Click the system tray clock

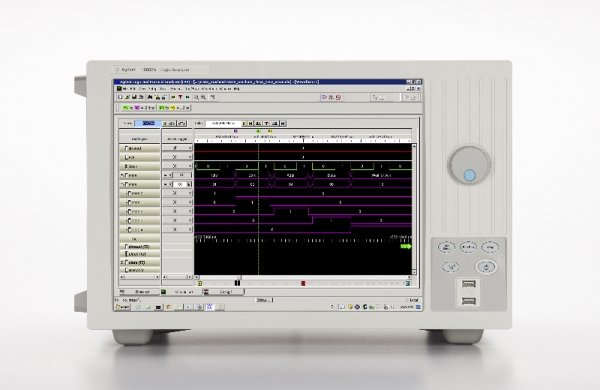coord(406,307)
